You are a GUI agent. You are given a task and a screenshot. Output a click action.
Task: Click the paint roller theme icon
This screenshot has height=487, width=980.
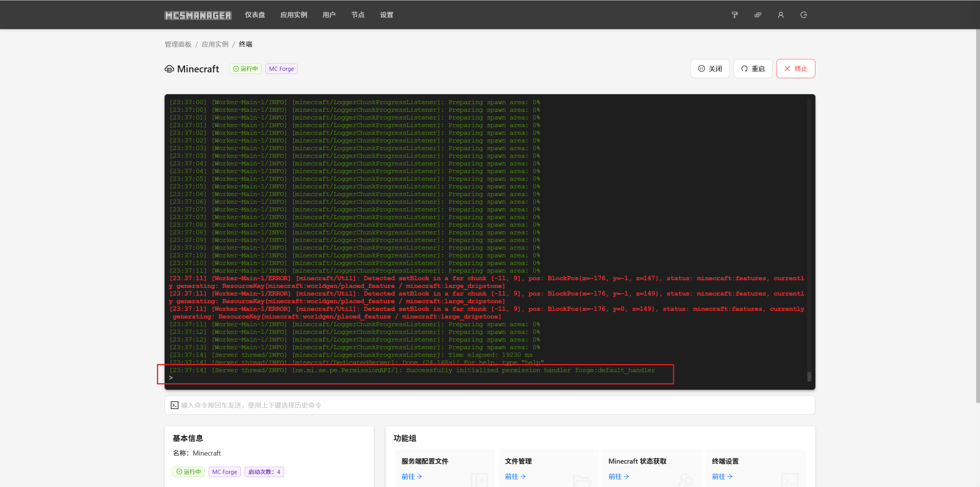(x=735, y=15)
